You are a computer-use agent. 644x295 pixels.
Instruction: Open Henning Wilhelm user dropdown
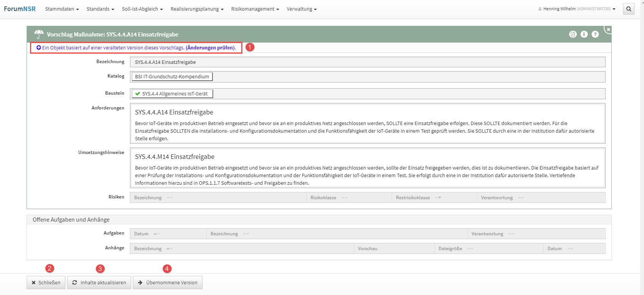coord(577,9)
